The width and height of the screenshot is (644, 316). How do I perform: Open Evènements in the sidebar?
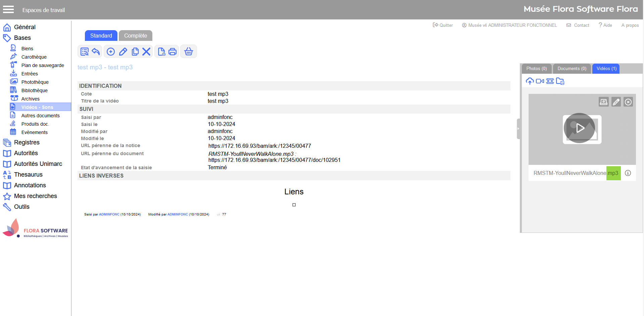pos(34,132)
